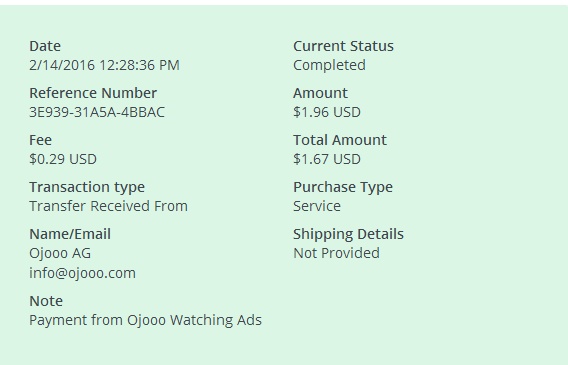This screenshot has height=365, width=568.
Task: Click the Reference Number label
Action: pos(93,93)
